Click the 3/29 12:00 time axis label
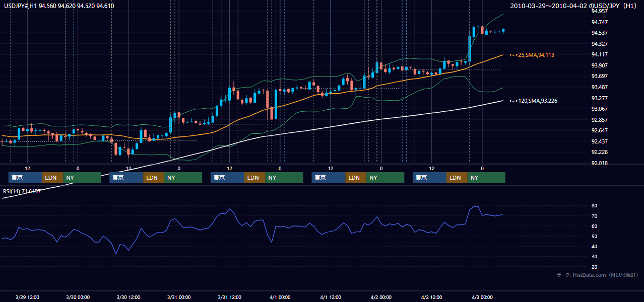This screenshot has width=644, height=302. pos(27,297)
